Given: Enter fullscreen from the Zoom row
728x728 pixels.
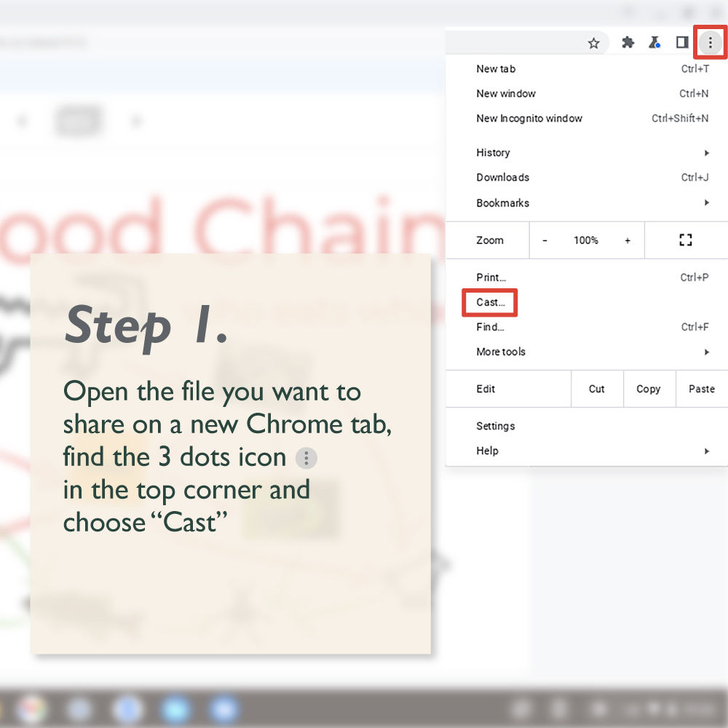Looking at the screenshot, I should coord(685,240).
